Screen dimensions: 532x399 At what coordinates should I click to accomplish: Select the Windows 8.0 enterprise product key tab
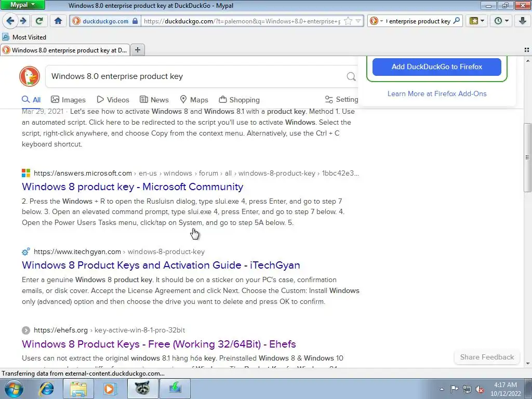click(65, 50)
